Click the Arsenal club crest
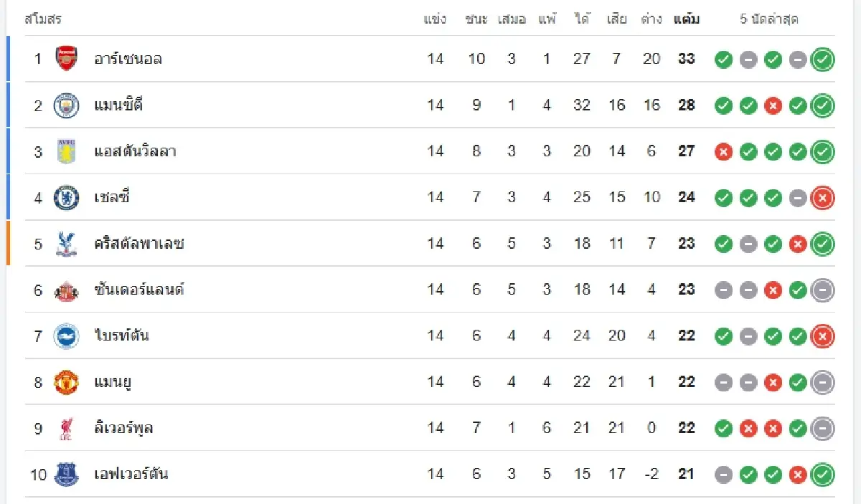Screen dimensions: 861x504 [67, 59]
